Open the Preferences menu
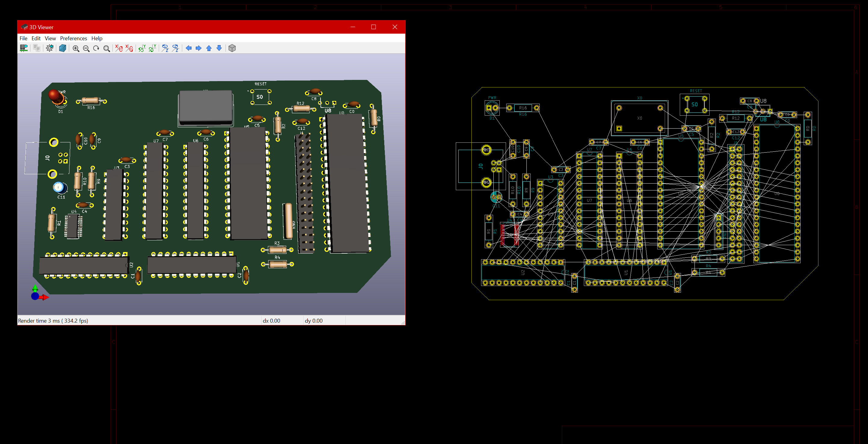The image size is (868, 444). (x=73, y=38)
